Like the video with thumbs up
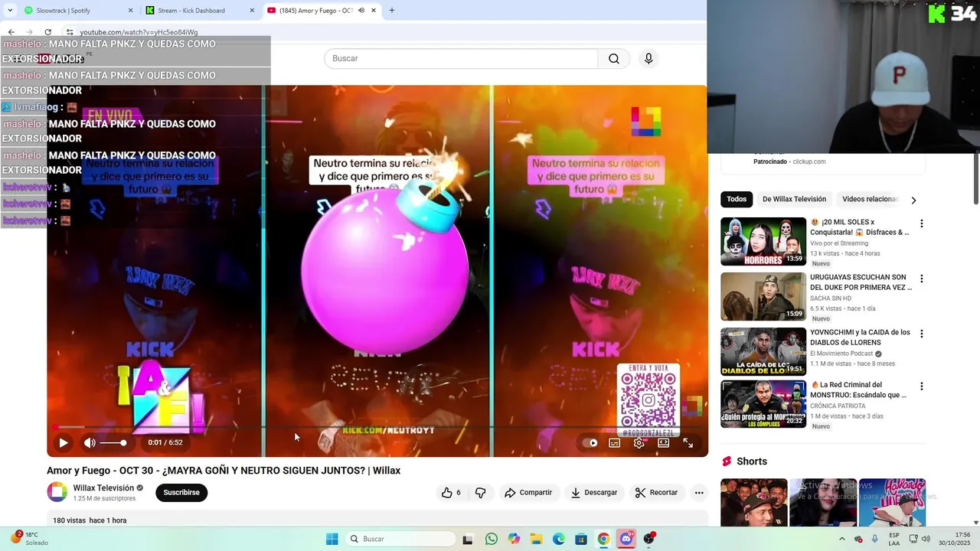Image resolution: width=980 pixels, height=551 pixels. pyautogui.click(x=451, y=493)
